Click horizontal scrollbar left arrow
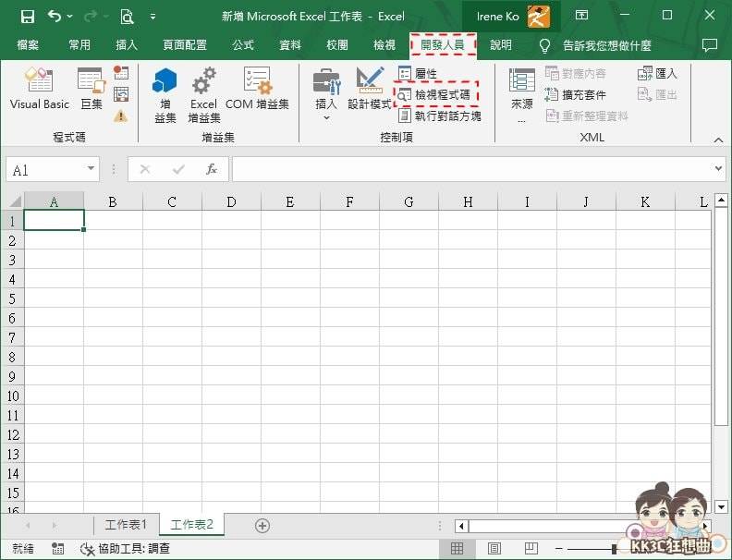Viewport: 732px width, 560px height. pyautogui.click(x=462, y=526)
